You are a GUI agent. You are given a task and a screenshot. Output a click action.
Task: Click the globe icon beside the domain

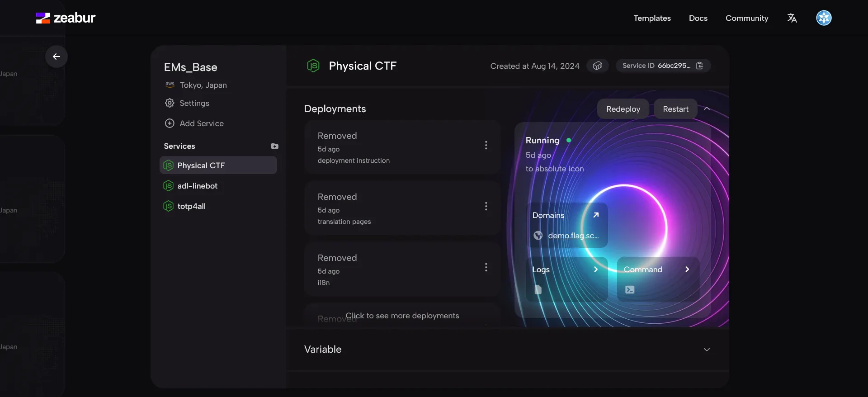tap(538, 235)
